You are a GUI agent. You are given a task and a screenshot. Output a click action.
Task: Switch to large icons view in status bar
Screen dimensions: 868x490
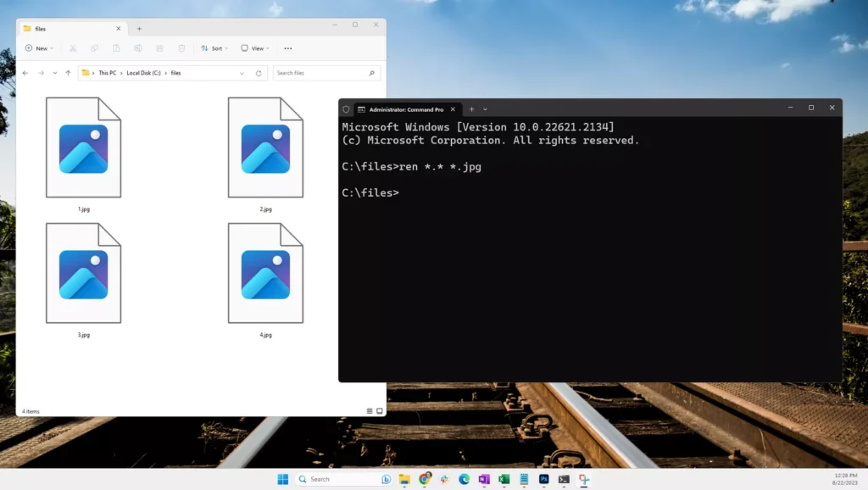tap(379, 411)
